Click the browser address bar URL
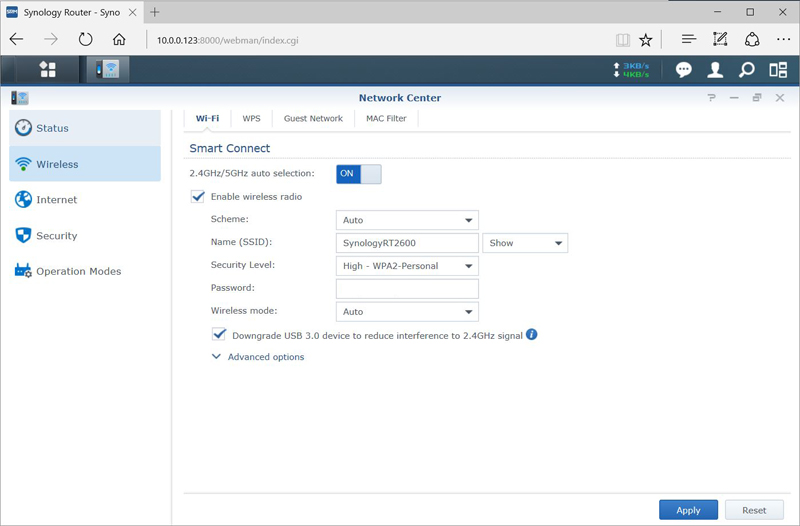This screenshot has width=800, height=526. pos(228,40)
